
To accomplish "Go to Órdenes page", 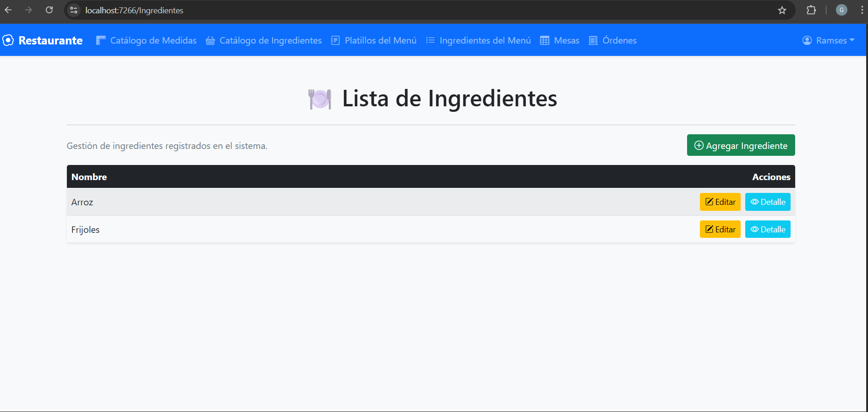I will (613, 40).
